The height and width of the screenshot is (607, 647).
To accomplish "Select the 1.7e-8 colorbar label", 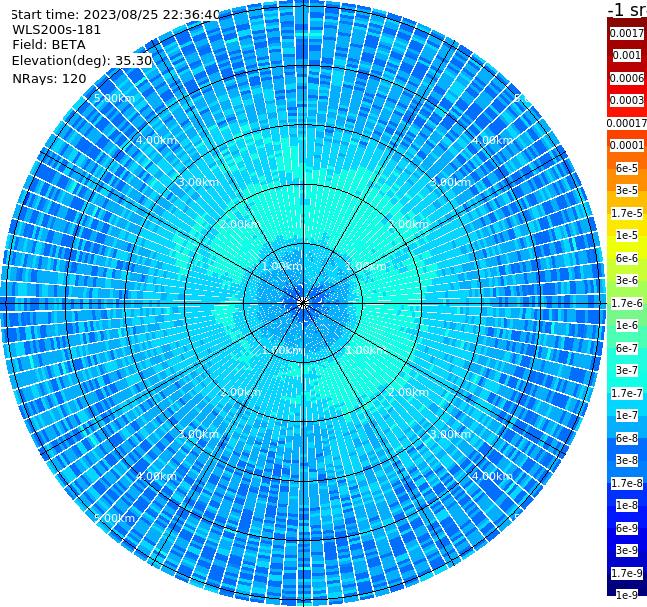I will click(627, 483).
